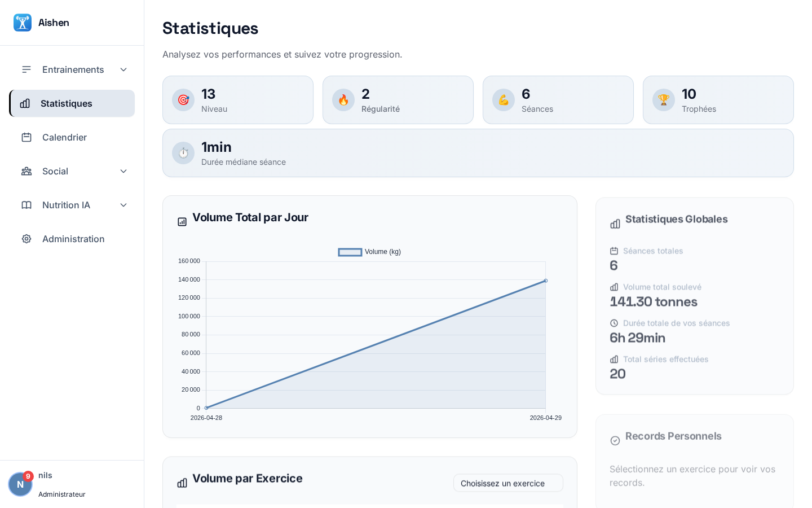Click the "Analysez vos performances" subtitle text
812x508 pixels.
coord(283,54)
